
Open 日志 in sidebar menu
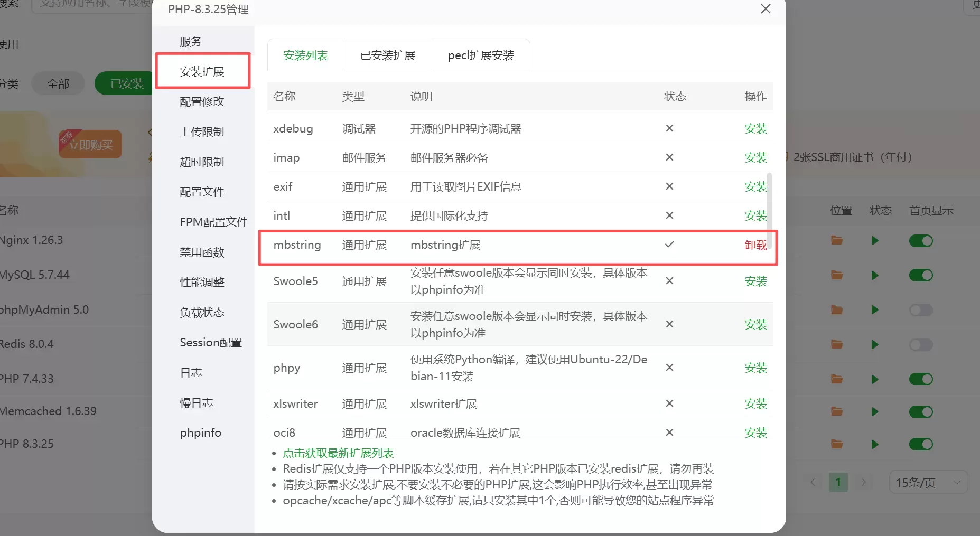coord(191,372)
